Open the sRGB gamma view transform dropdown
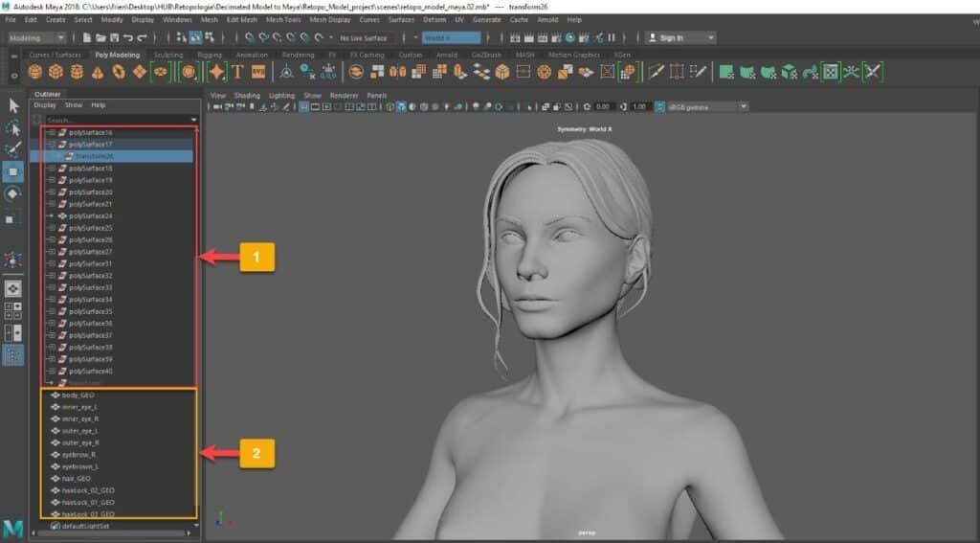Image resolution: width=980 pixels, height=543 pixels. pos(702,106)
